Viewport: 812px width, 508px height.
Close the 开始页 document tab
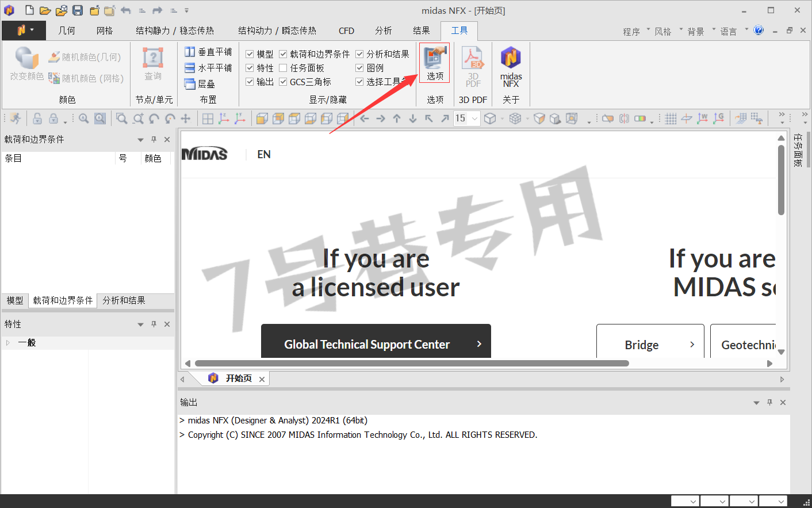pos(262,379)
